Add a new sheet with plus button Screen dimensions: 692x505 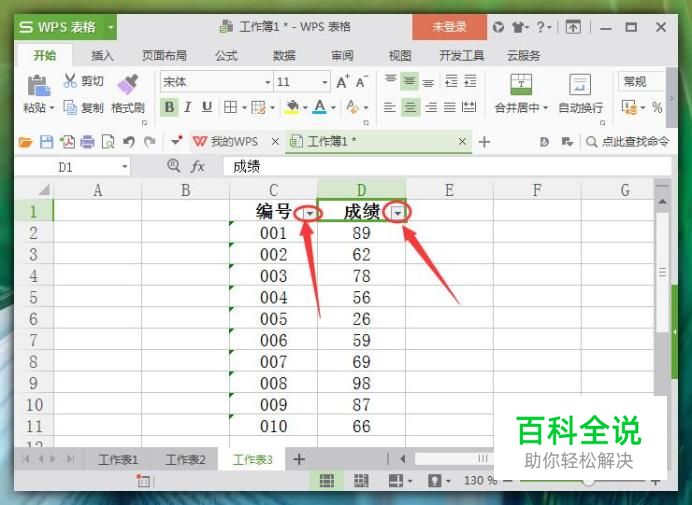[299, 460]
